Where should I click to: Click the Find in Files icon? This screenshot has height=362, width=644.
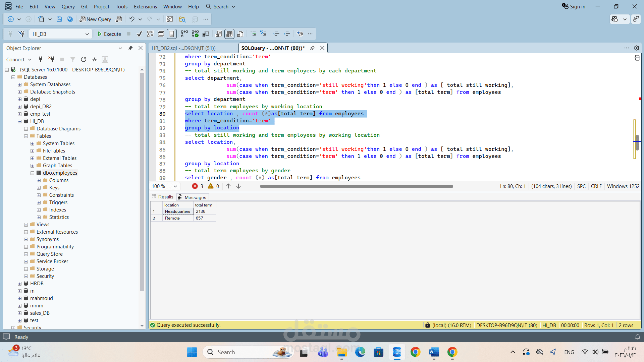click(x=182, y=19)
